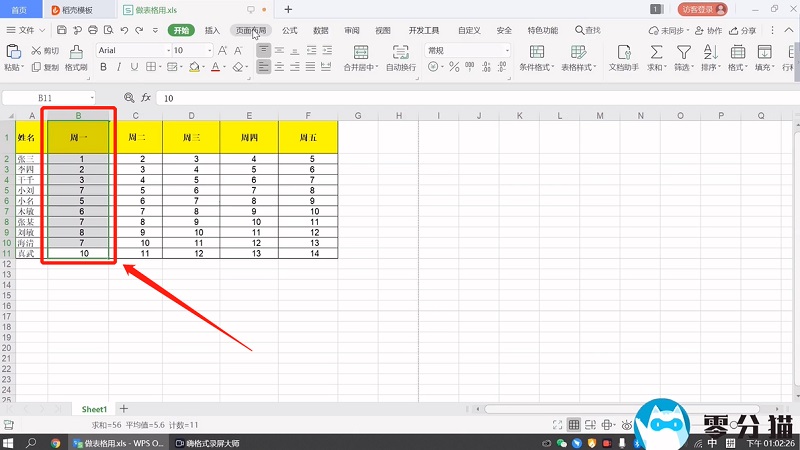Toggle Bold formatting

102,68
